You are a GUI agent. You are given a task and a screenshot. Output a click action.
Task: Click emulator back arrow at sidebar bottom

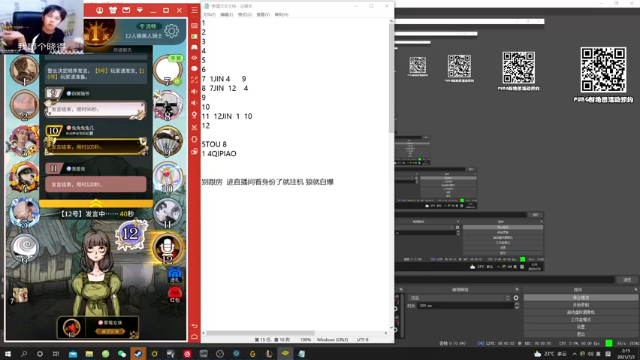(x=194, y=326)
